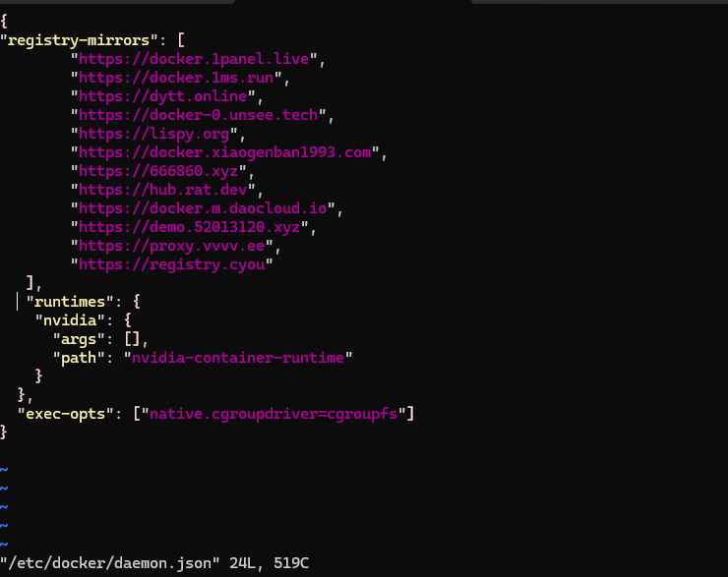The height and width of the screenshot is (577, 728).
Task: Click the opening bracket after registry-mirrors
Action: [x=181, y=40]
